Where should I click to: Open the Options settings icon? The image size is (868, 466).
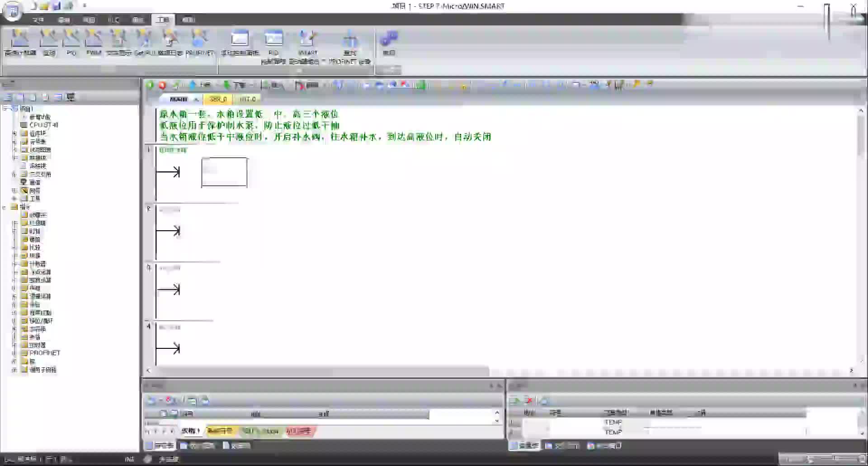point(389,43)
